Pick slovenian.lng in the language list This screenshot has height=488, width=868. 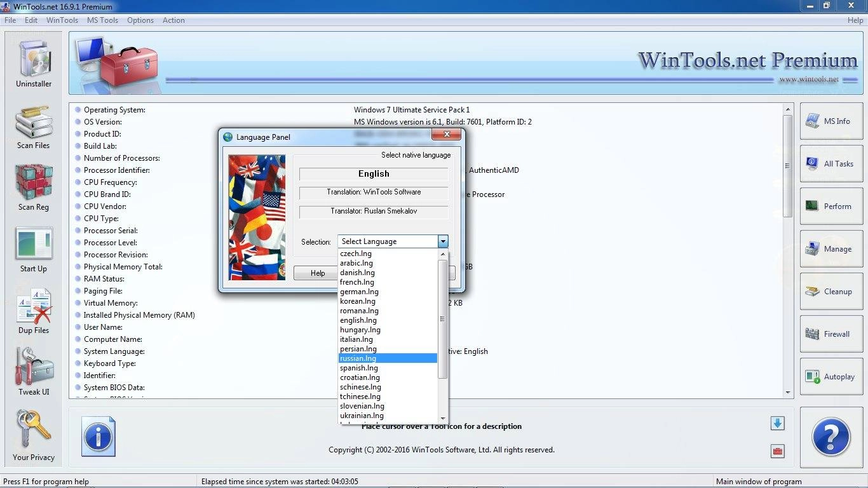(x=388, y=406)
